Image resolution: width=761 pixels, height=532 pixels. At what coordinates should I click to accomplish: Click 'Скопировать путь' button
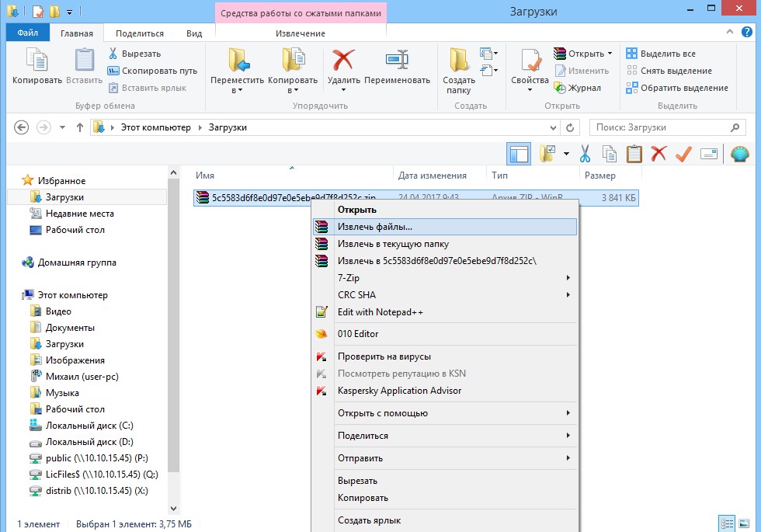153,71
